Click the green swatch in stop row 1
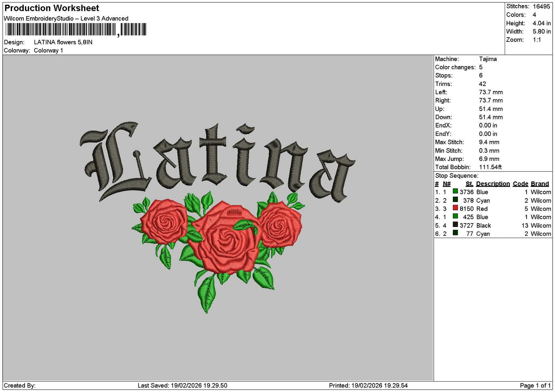This screenshot has width=555, height=392. click(x=455, y=191)
